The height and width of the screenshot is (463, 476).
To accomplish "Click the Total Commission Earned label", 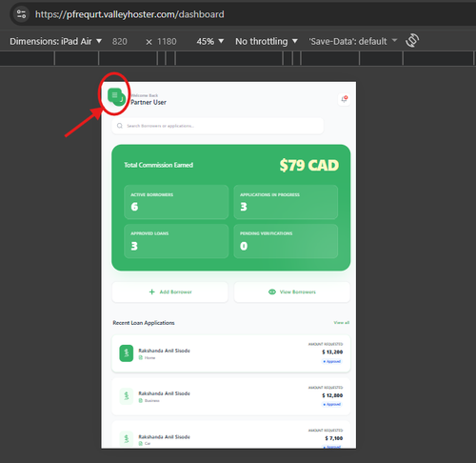I will (x=159, y=165).
